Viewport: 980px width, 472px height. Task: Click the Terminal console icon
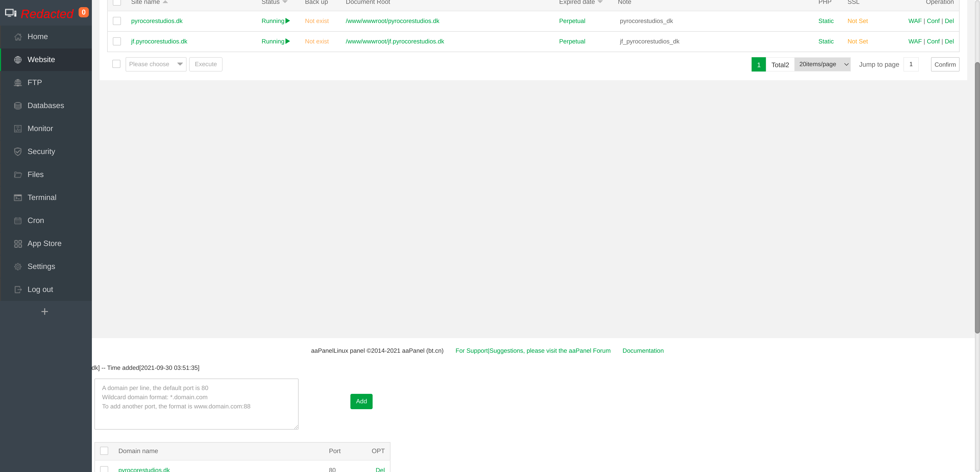(18, 197)
